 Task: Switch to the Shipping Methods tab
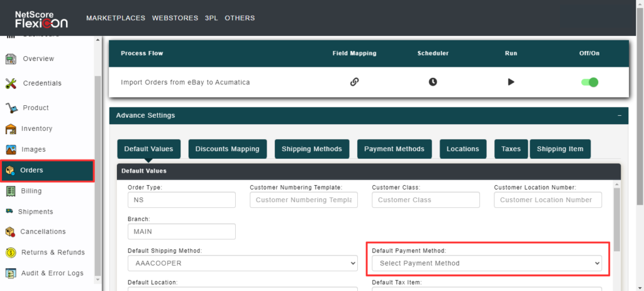[x=311, y=149]
